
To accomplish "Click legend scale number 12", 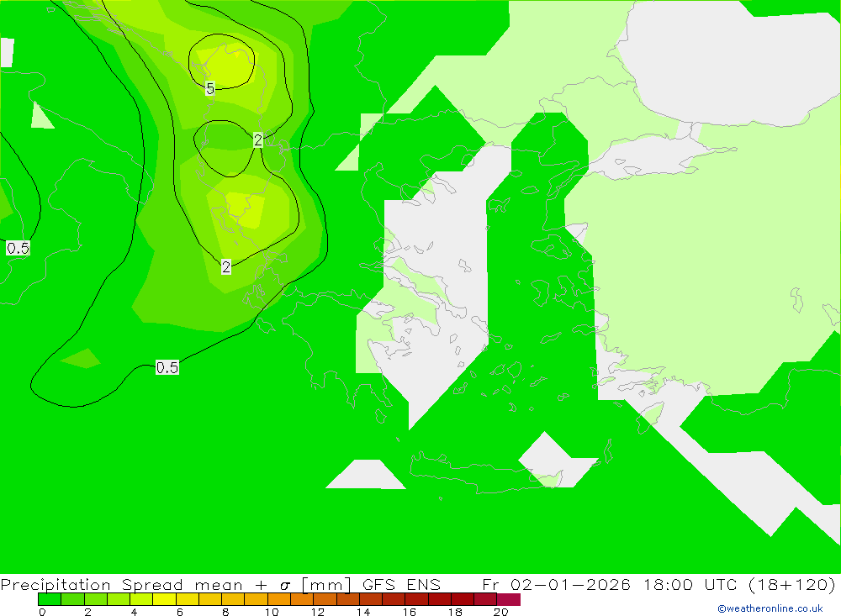I will click(318, 612).
